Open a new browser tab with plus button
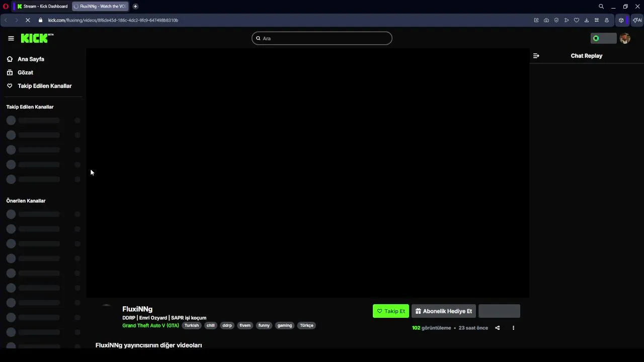The width and height of the screenshot is (644, 362). click(135, 7)
